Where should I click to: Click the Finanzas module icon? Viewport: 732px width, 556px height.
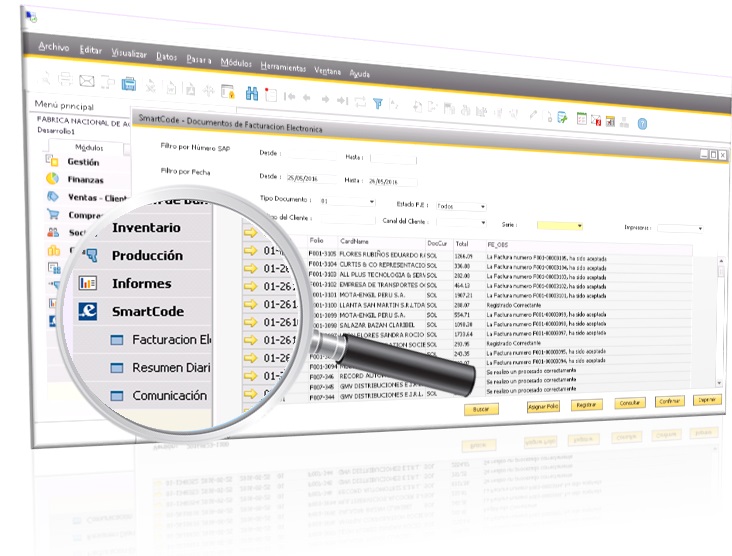coord(52,179)
